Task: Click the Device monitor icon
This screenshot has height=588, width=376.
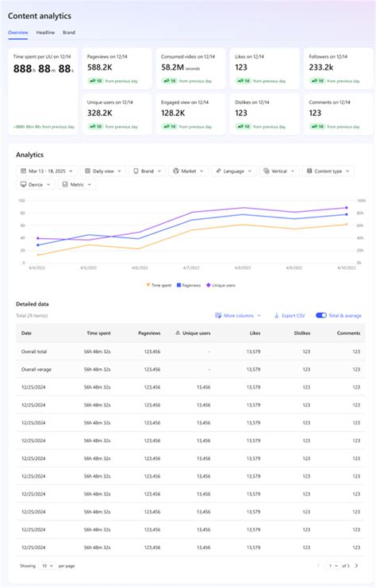Action: (23, 185)
